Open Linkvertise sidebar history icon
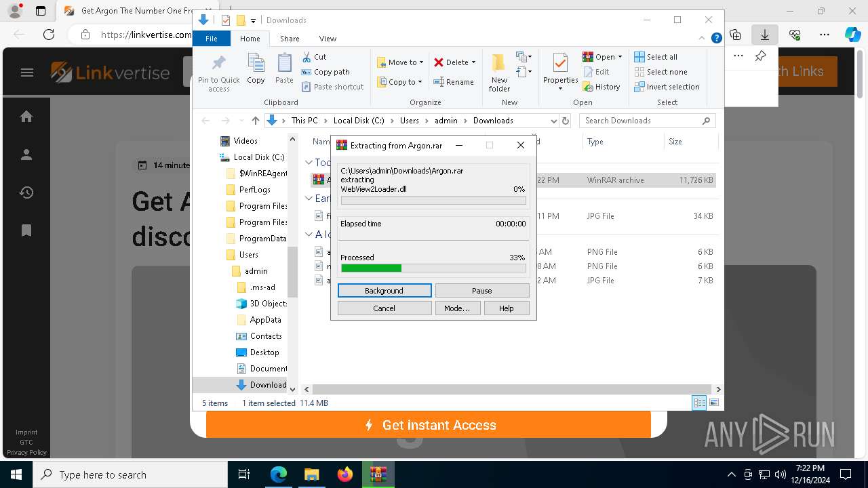The width and height of the screenshot is (868, 488). 26,192
